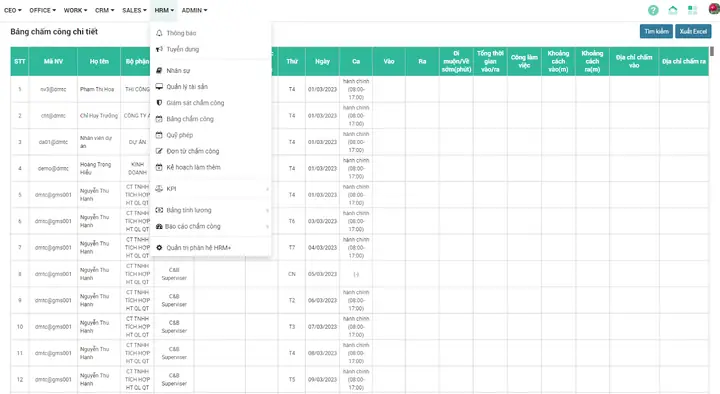The image size is (720, 394).
Task: Open the Thông báo bell icon
Action: point(159,33)
